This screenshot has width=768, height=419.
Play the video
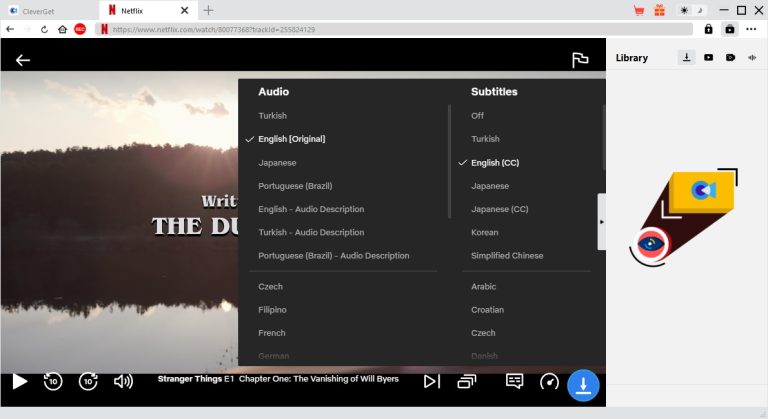(x=20, y=381)
